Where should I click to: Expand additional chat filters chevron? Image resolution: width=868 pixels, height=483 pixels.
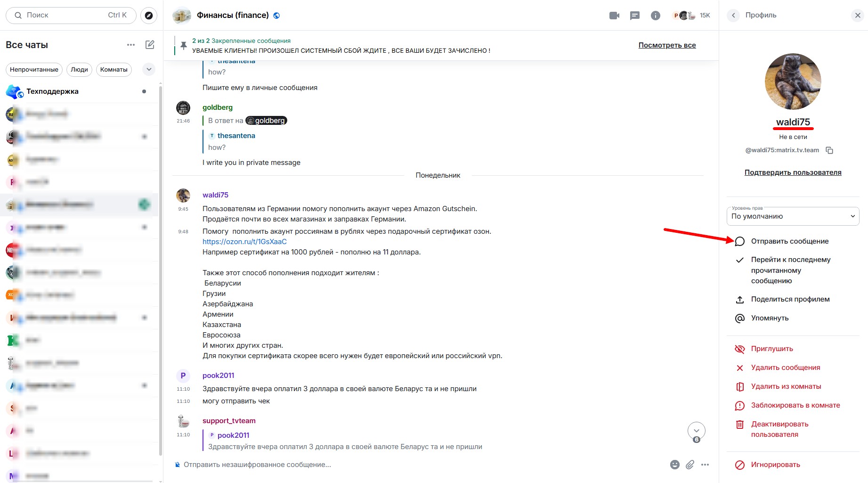pyautogui.click(x=149, y=69)
